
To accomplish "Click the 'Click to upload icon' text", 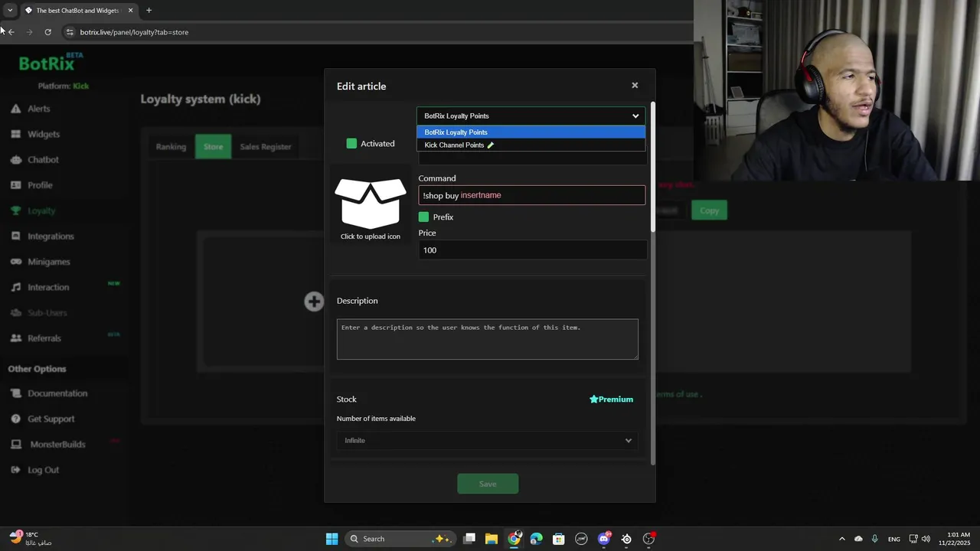I will pos(371,236).
